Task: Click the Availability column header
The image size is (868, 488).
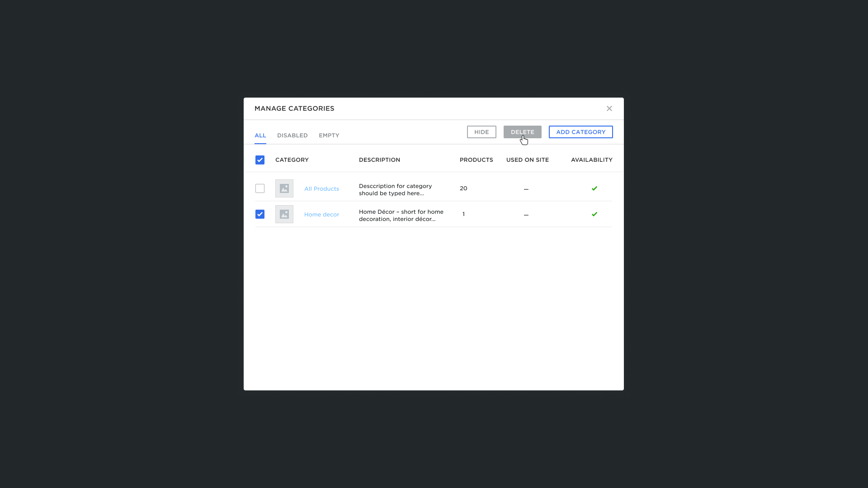Action: point(591,160)
